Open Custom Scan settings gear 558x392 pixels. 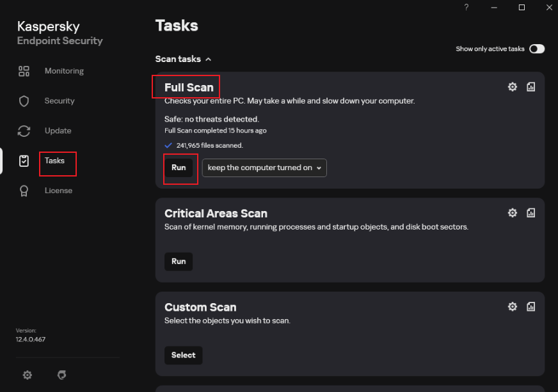[x=512, y=306]
